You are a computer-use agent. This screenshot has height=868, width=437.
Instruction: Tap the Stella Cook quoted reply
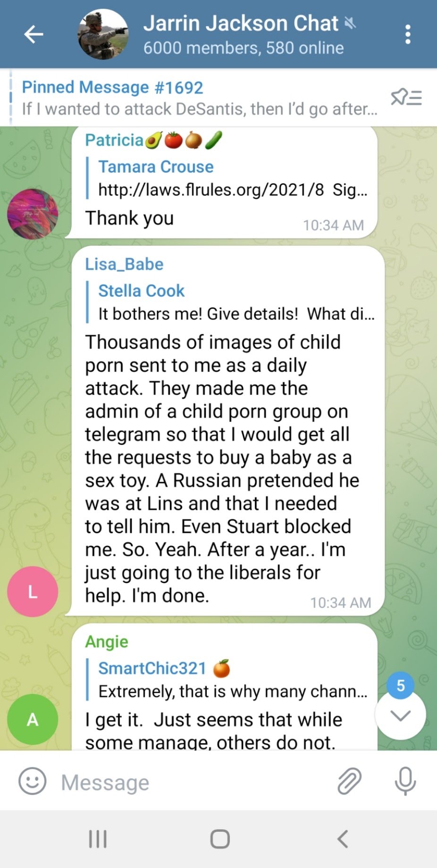point(230,302)
